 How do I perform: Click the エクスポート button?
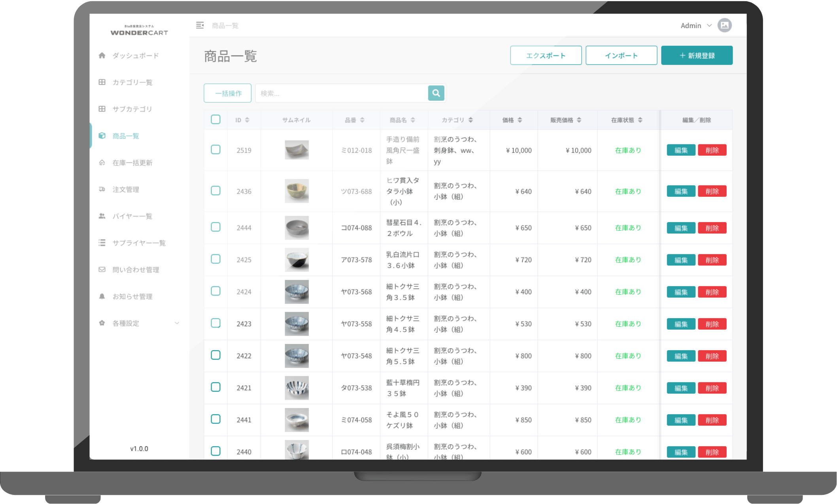tap(546, 55)
